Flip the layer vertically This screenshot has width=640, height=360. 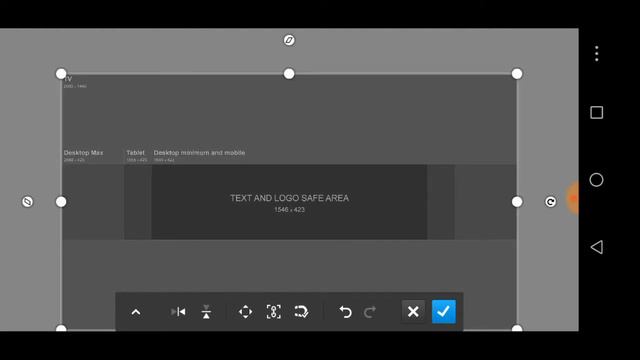(x=206, y=312)
